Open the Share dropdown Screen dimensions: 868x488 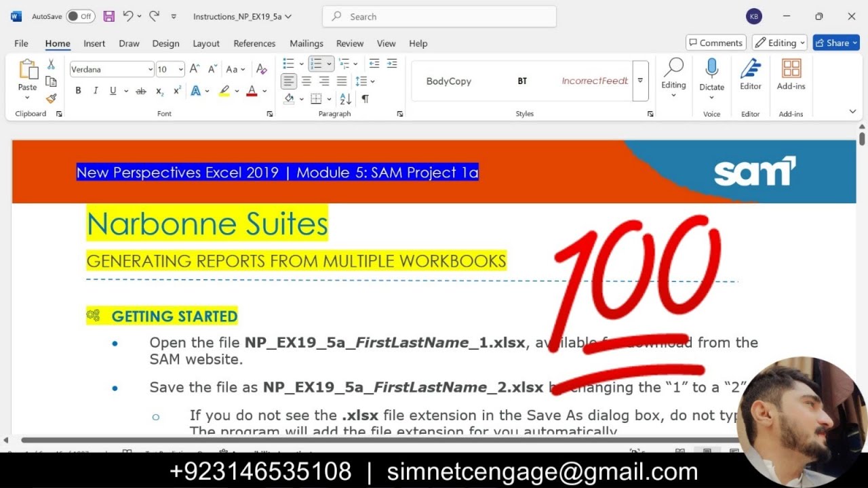coord(836,43)
